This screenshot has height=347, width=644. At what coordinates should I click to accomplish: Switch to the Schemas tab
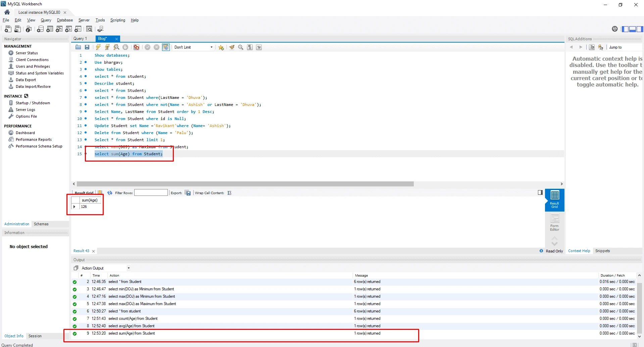coord(41,224)
